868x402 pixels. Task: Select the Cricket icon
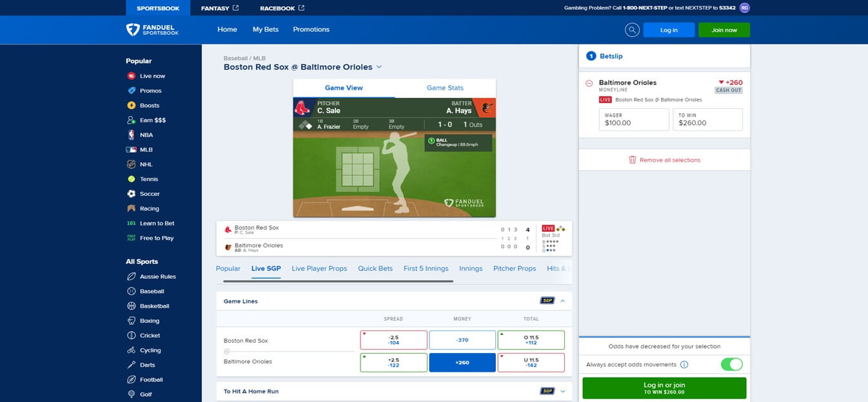coord(132,336)
